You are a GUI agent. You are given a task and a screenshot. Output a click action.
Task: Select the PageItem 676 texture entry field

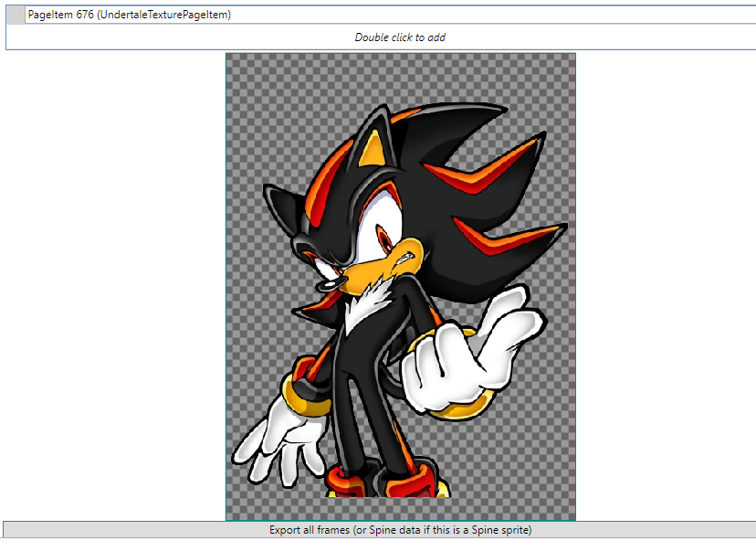click(x=390, y=15)
